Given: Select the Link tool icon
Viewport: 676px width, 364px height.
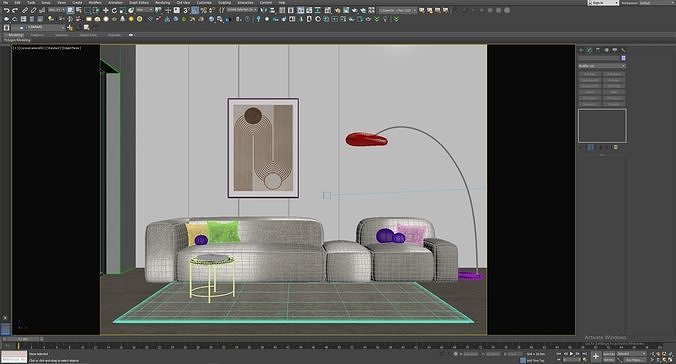Looking at the screenshot, I should (x=25, y=10).
